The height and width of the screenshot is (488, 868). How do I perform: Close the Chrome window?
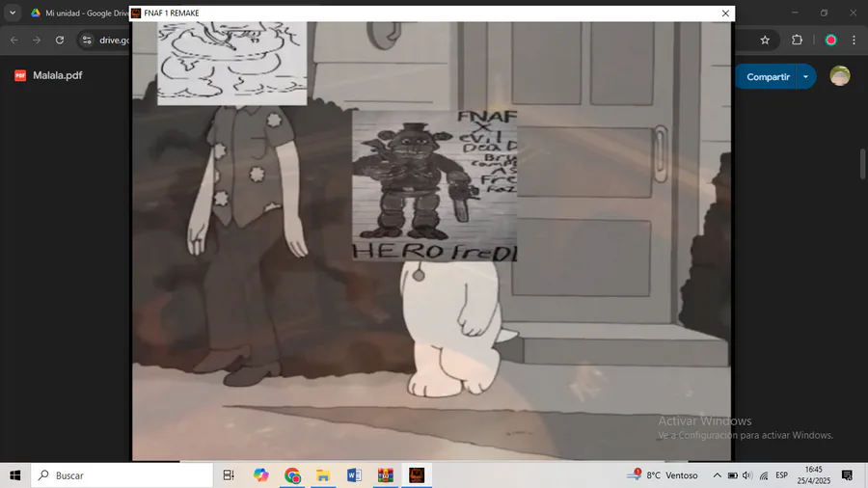point(854,13)
